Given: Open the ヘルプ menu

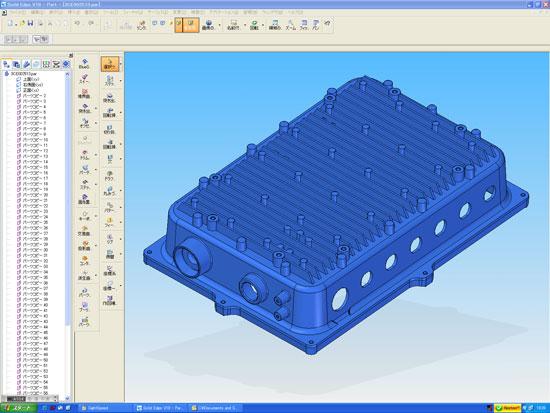Looking at the screenshot, I should (295, 12).
